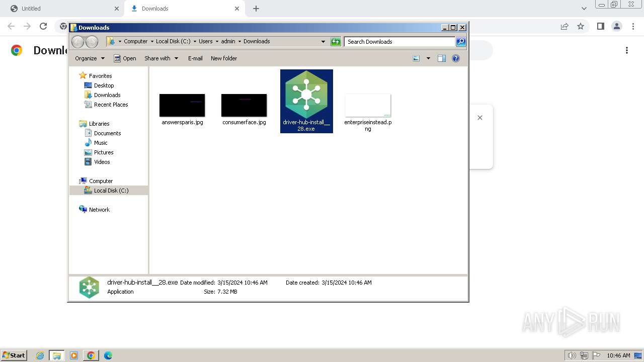Screen dimensions: 644x362
Task: Click admin in address breadcrumb
Action: click(228, 42)
